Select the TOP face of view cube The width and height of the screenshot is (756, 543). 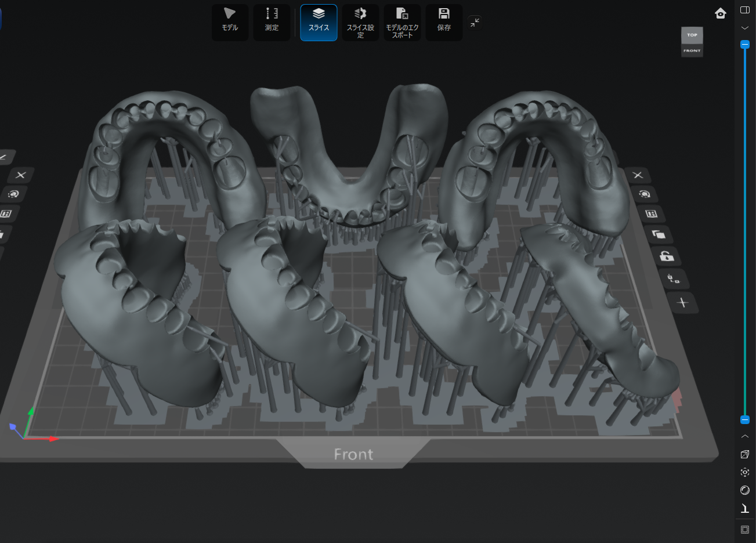click(692, 35)
